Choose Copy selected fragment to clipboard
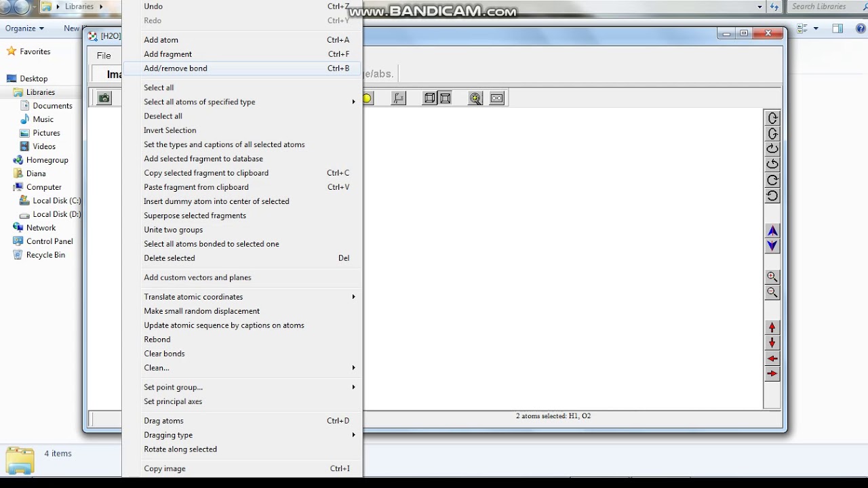The height and width of the screenshot is (488, 868). 243,173
